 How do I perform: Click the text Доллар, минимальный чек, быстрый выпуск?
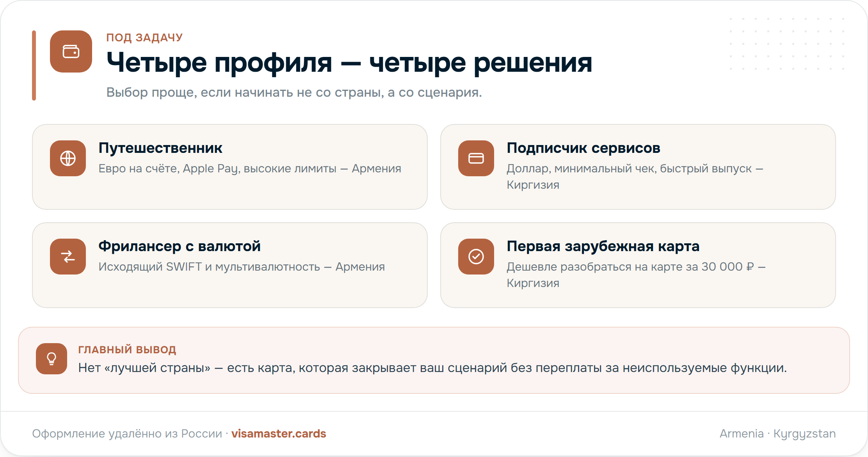tap(635, 176)
